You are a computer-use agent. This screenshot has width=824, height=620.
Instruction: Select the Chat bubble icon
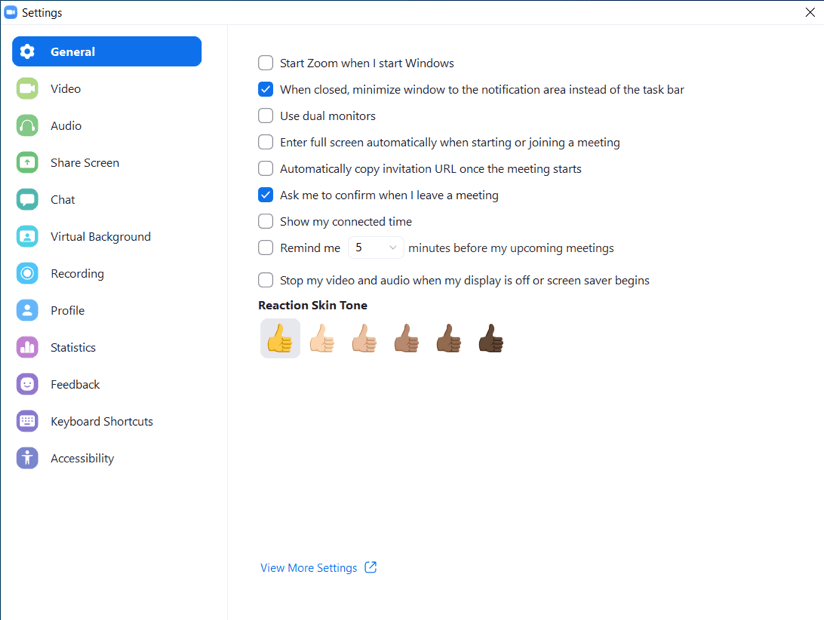[x=27, y=200]
